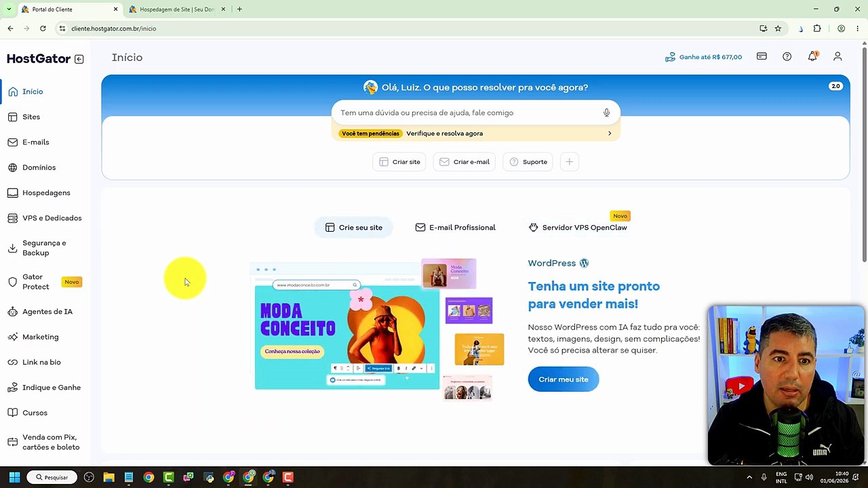868x488 pixels.
Task: Open the volume control in system tray
Action: point(809,477)
